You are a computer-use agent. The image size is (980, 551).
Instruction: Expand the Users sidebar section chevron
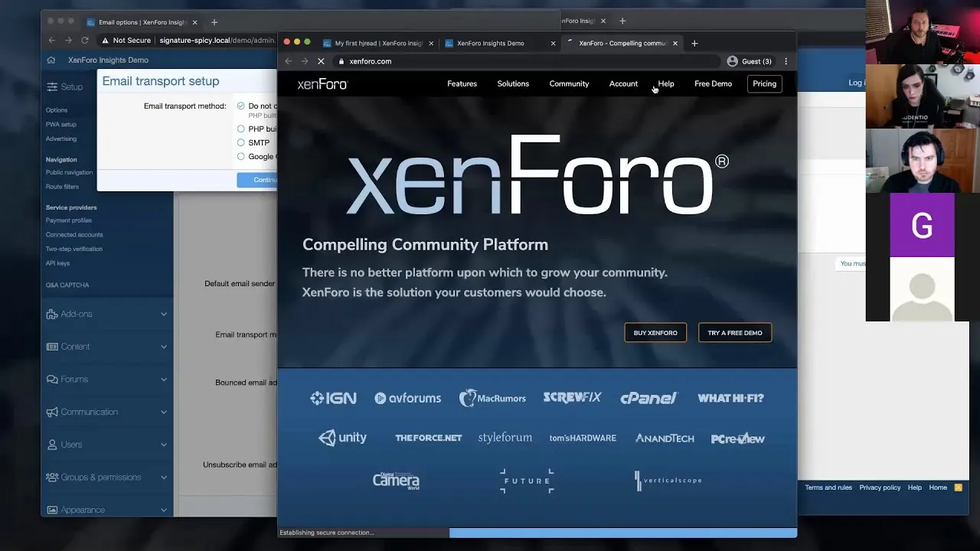164,445
